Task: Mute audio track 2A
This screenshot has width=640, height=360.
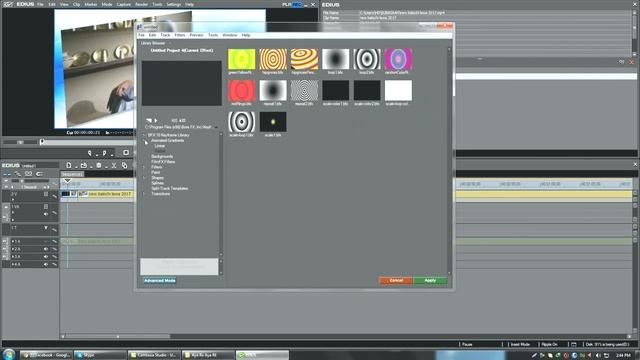Action: [x=46, y=249]
